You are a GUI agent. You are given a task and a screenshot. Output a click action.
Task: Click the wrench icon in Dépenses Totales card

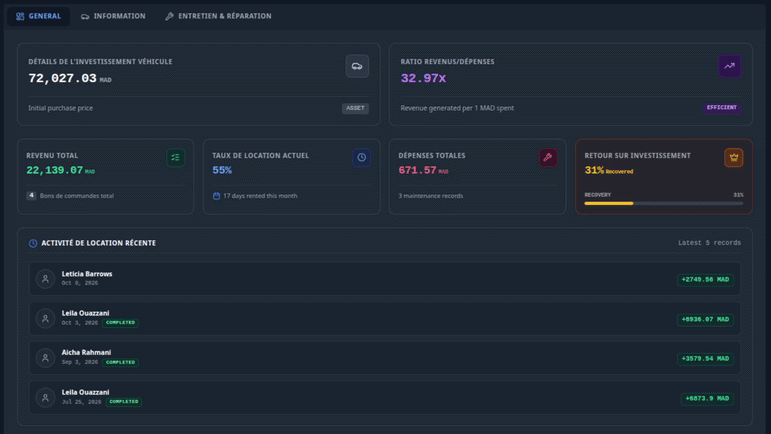click(548, 158)
